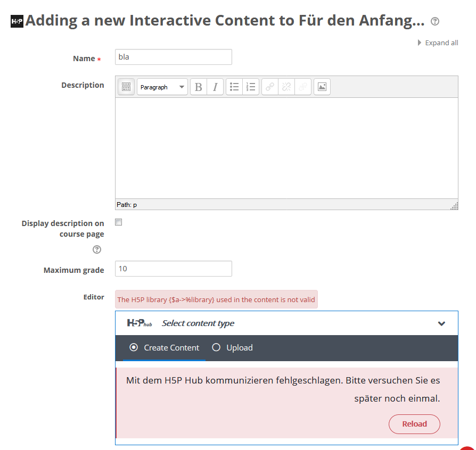The width and height of the screenshot is (476, 450).
Task: Apply italic formatting in description editor
Action: [215, 87]
